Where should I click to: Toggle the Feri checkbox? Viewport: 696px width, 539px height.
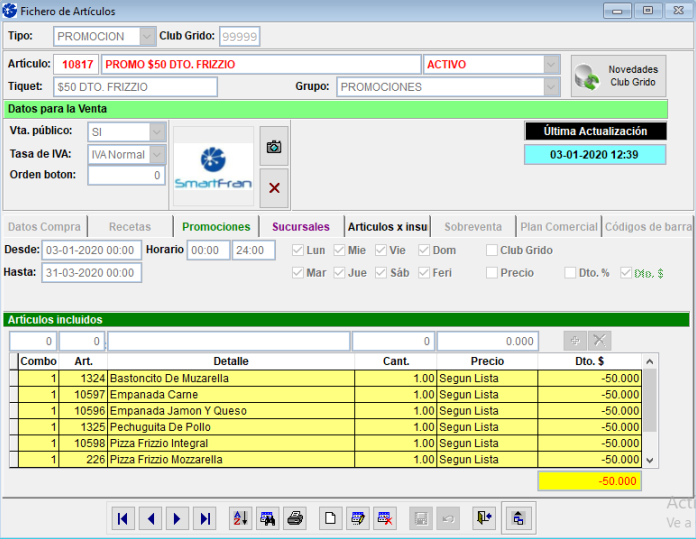(424, 273)
